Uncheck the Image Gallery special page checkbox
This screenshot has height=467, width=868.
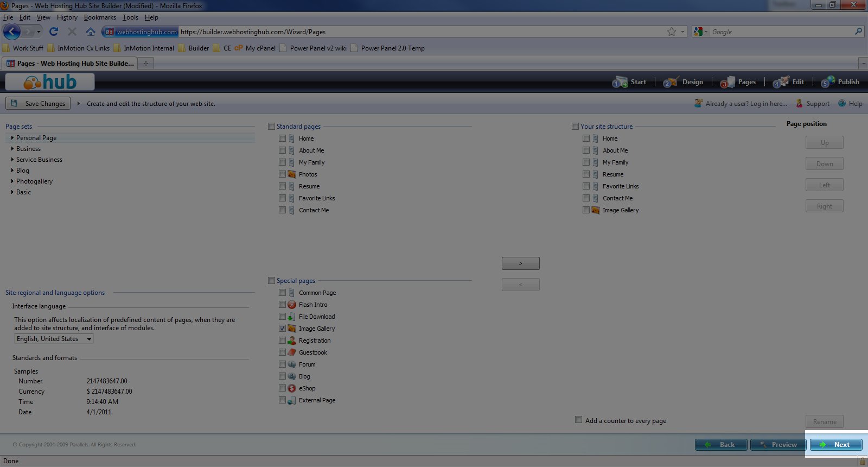(x=282, y=329)
